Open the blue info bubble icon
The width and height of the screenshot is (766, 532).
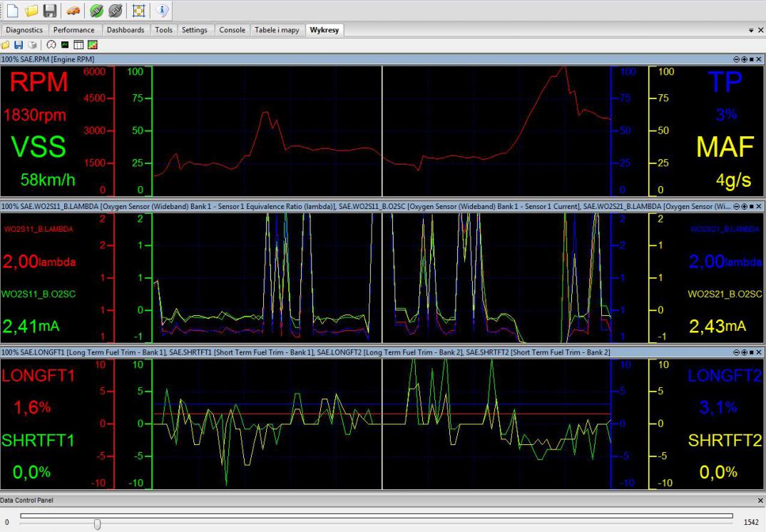(162, 11)
